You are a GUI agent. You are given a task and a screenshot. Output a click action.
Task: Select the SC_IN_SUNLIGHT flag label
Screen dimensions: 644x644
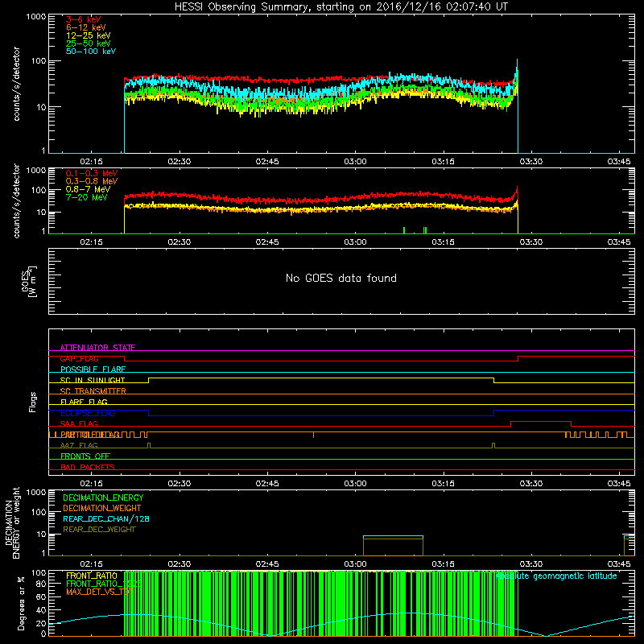pos(93,380)
